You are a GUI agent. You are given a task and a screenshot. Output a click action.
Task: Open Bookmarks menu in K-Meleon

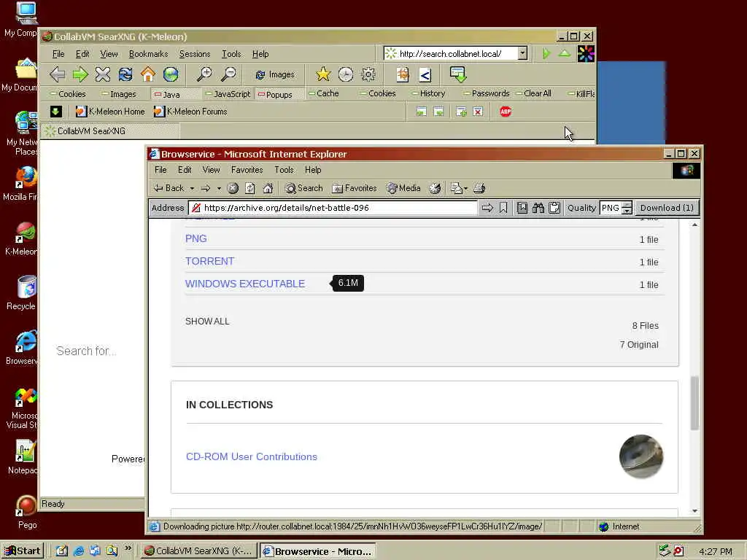point(148,54)
